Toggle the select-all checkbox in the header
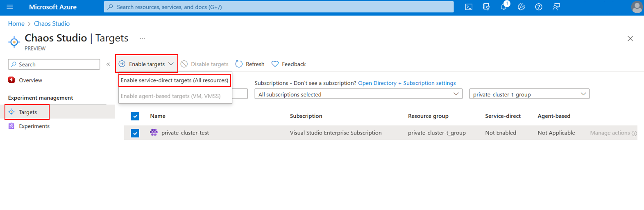 [x=135, y=116]
